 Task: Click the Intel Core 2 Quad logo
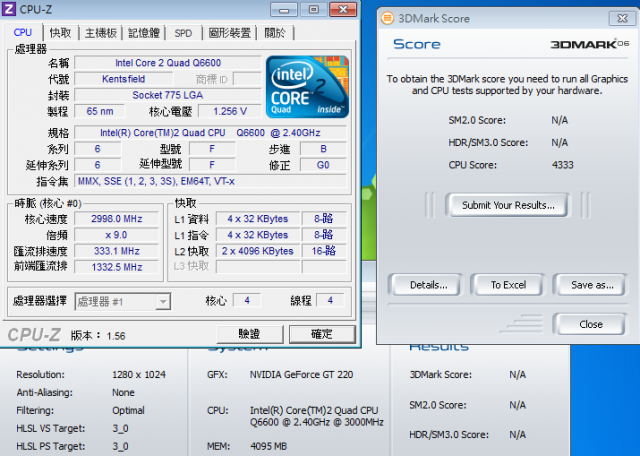pos(307,87)
